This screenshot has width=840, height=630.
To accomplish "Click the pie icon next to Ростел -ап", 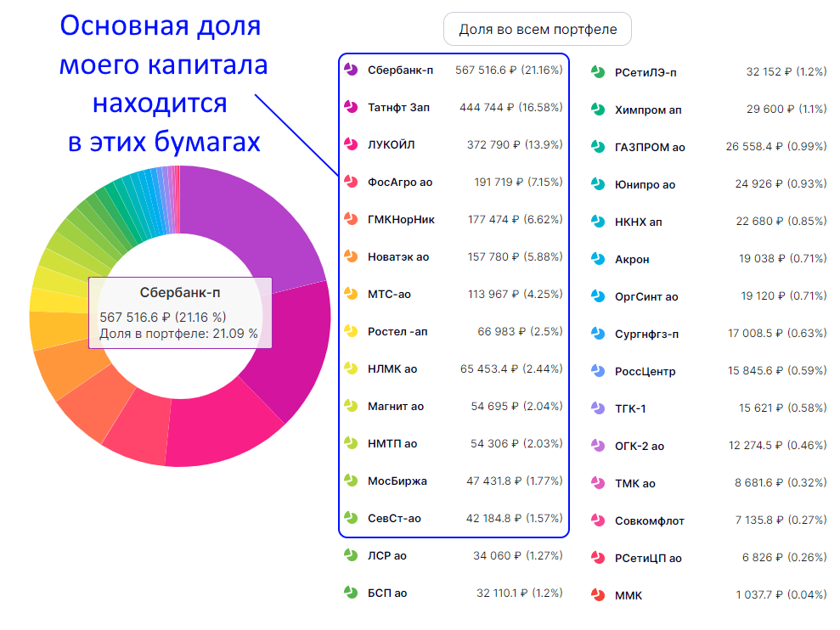I will pos(351,331).
